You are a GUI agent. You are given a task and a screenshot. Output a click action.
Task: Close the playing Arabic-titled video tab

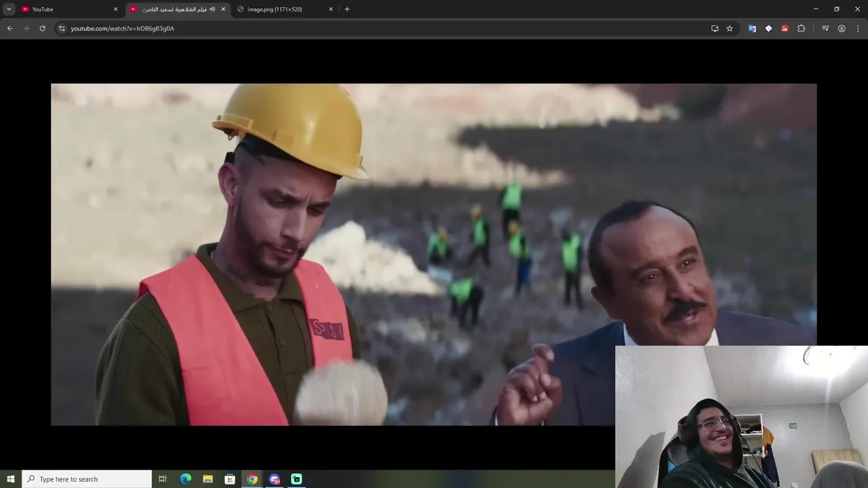click(223, 9)
